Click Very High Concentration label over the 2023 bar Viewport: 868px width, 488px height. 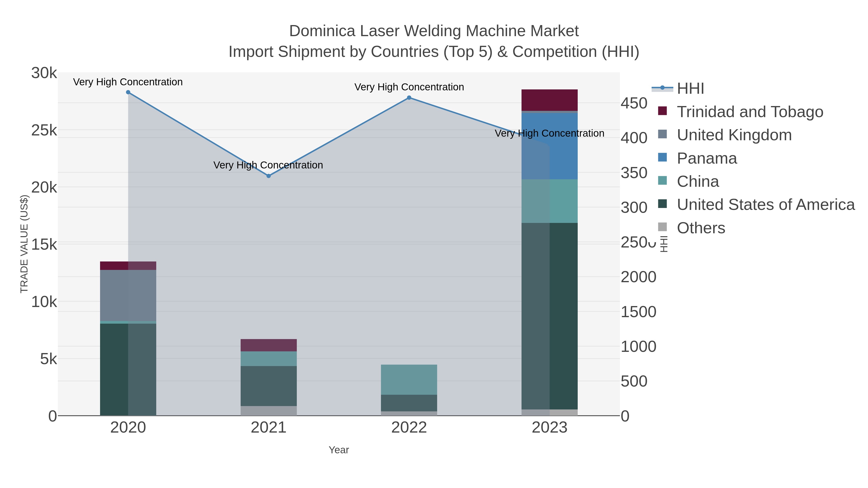coord(549,133)
